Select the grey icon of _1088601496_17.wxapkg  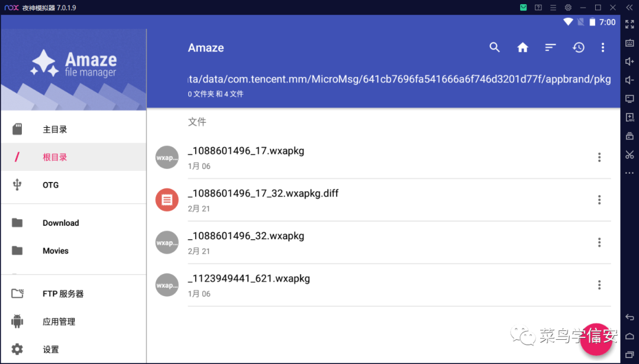point(167,157)
